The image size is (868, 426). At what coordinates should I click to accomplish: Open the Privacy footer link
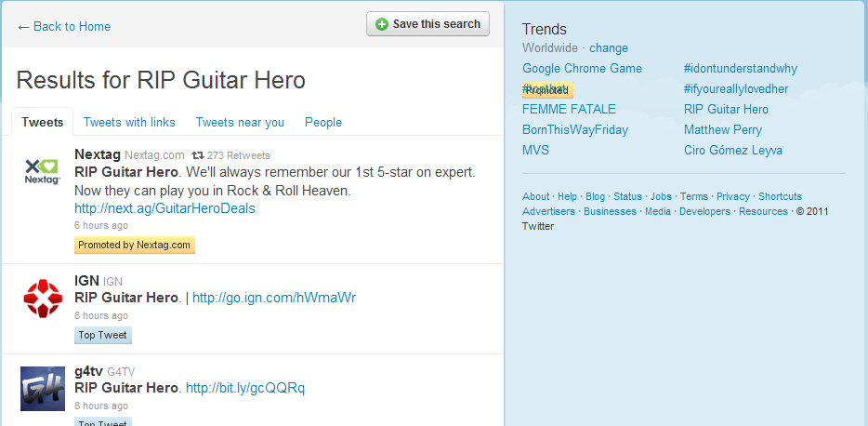[733, 196]
